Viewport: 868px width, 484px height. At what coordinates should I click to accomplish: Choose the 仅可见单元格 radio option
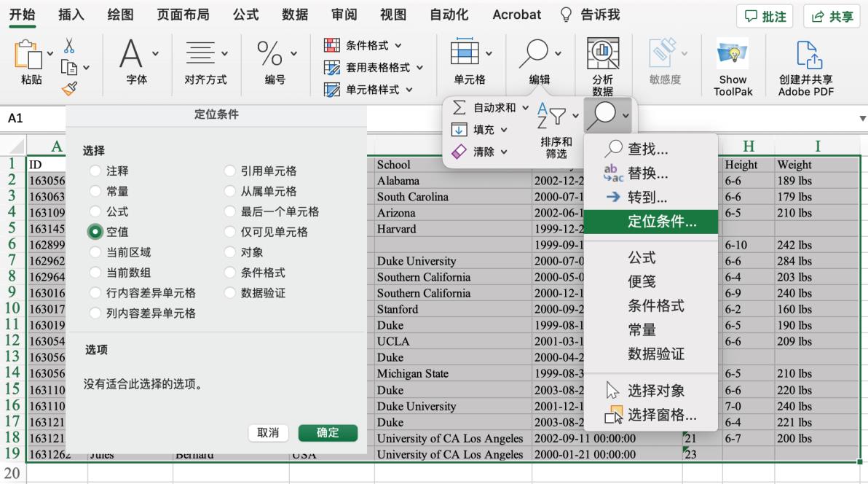(x=230, y=232)
